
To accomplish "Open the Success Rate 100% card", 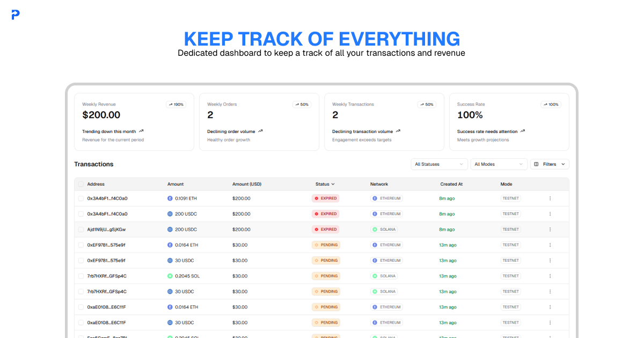I will [509, 122].
